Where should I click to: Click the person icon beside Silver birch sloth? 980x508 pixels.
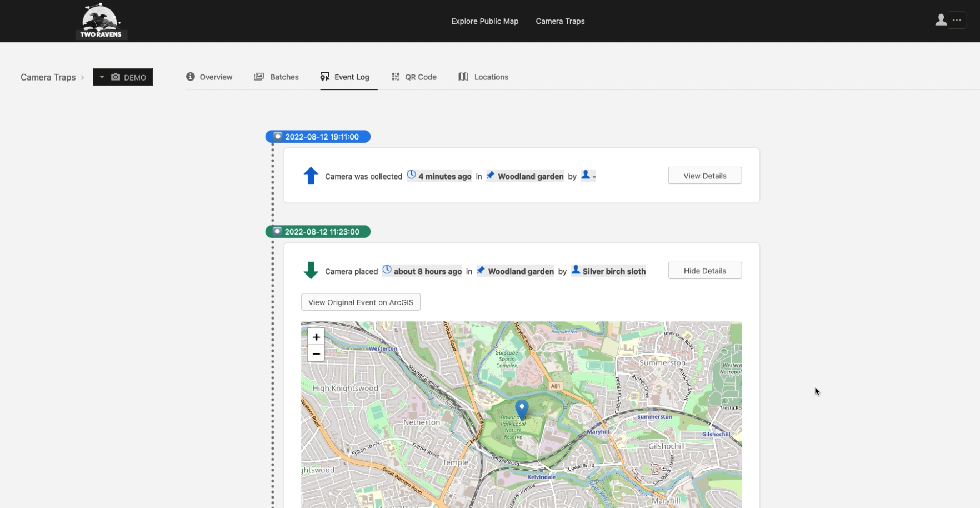[x=576, y=270]
